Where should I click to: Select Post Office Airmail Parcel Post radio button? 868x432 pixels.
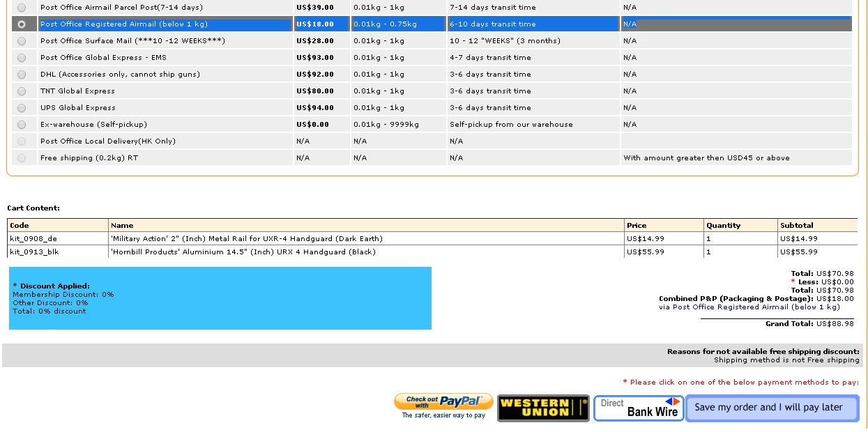point(22,8)
